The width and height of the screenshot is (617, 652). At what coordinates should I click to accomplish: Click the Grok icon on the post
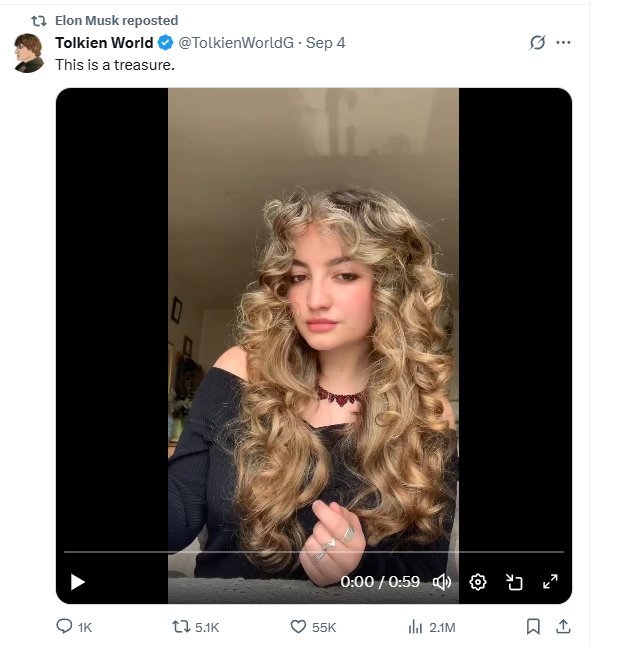537,43
